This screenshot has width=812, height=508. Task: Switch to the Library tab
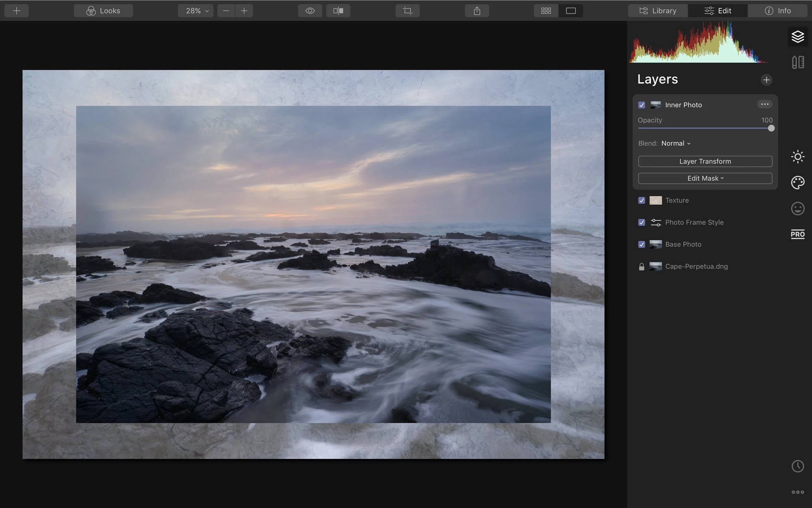click(657, 10)
